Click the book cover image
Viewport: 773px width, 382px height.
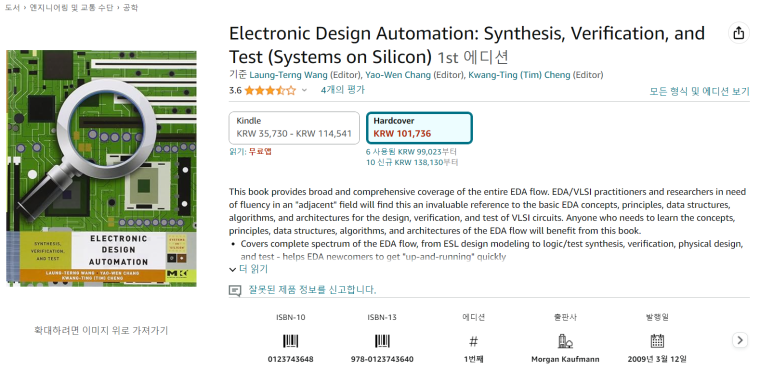click(x=101, y=168)
